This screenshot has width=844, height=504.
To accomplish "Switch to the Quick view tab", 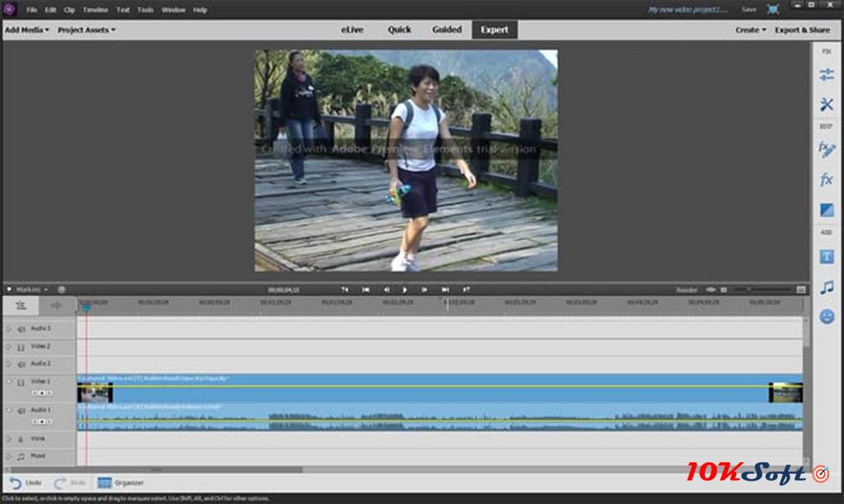I will (x=400, y=29).
